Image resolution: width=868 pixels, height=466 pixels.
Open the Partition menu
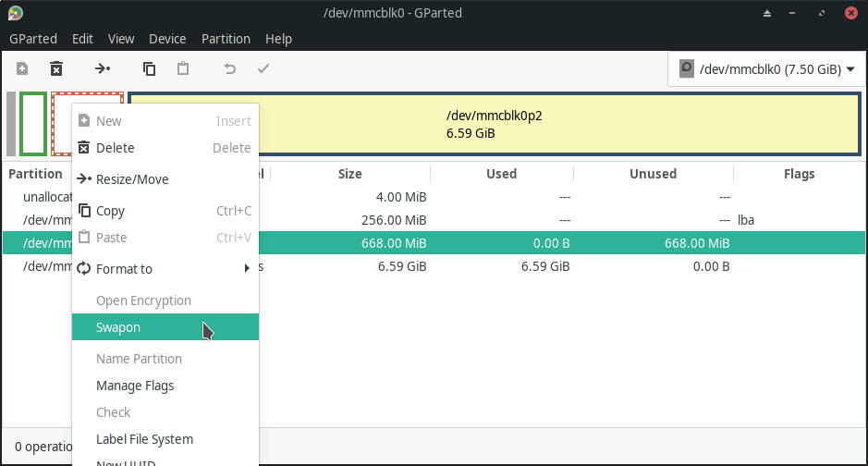click(226, 39)
